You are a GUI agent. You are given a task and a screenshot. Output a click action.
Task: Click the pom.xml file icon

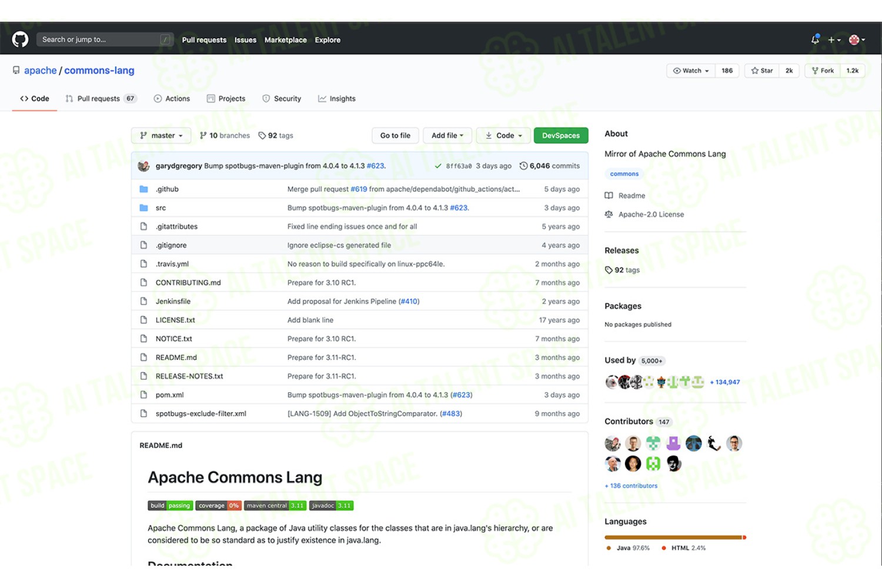tap(143, 395)
